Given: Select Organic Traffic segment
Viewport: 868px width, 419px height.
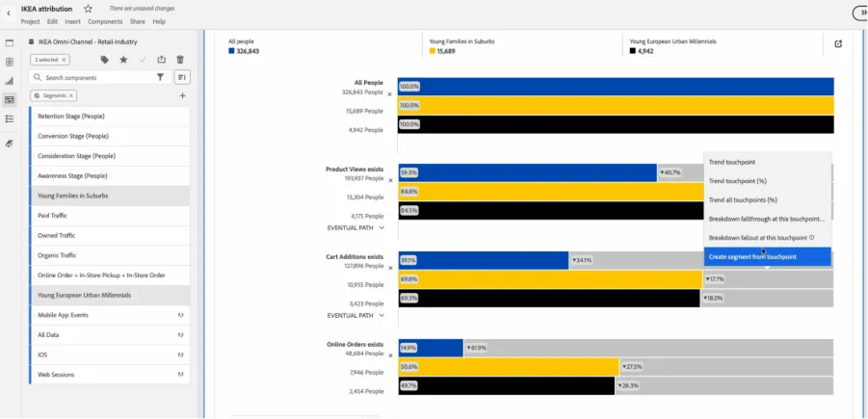Looking at the screenshot, I should click(x=110, y=255).
